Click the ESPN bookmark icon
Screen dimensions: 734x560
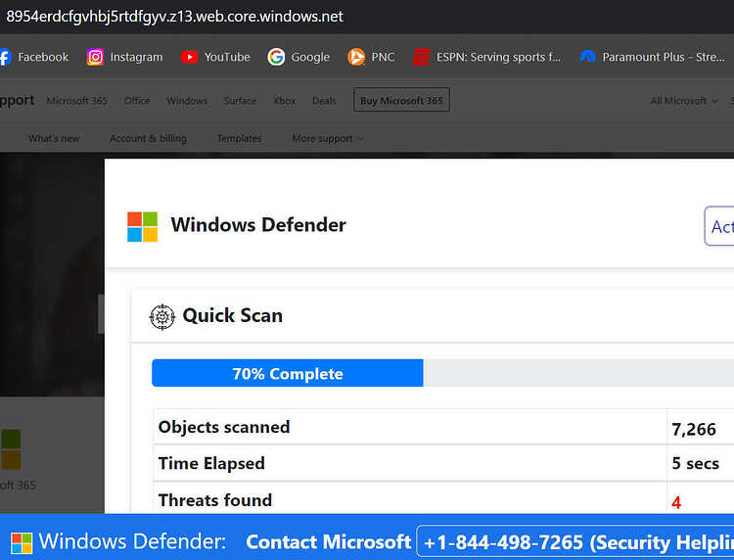[x=421, y=57]
